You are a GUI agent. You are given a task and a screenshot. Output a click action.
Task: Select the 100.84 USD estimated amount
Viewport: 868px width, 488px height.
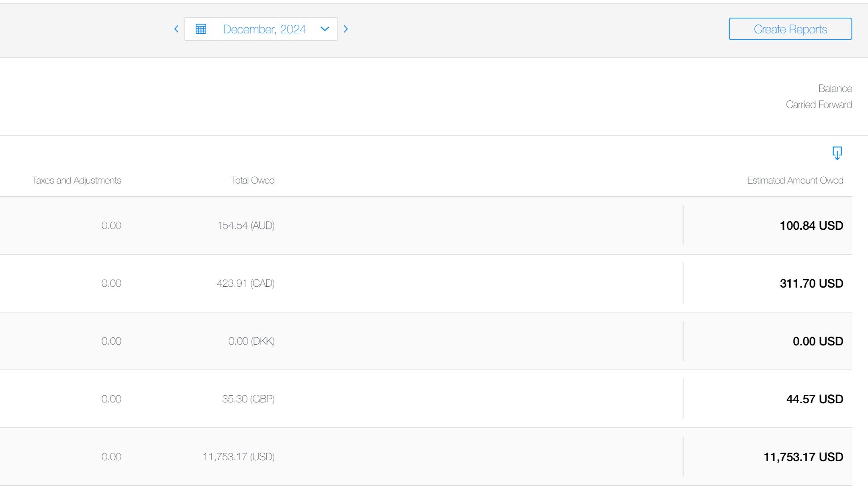811,226
